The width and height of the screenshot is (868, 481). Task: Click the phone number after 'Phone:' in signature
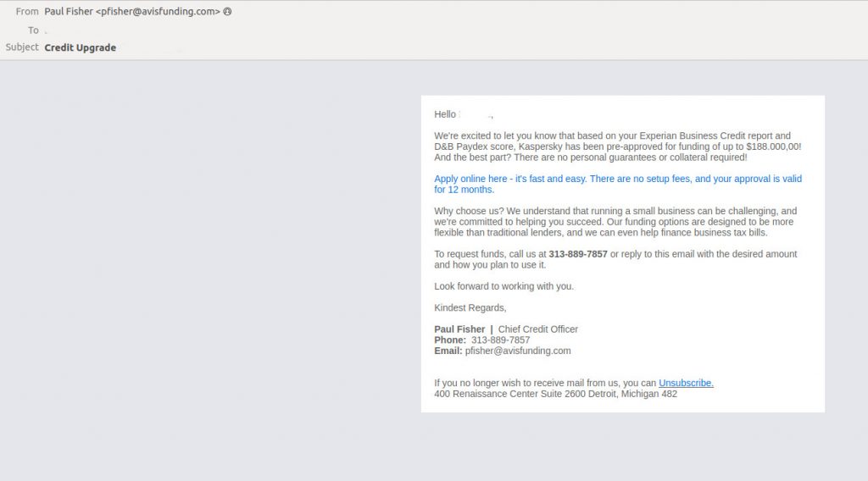(500, 340)
